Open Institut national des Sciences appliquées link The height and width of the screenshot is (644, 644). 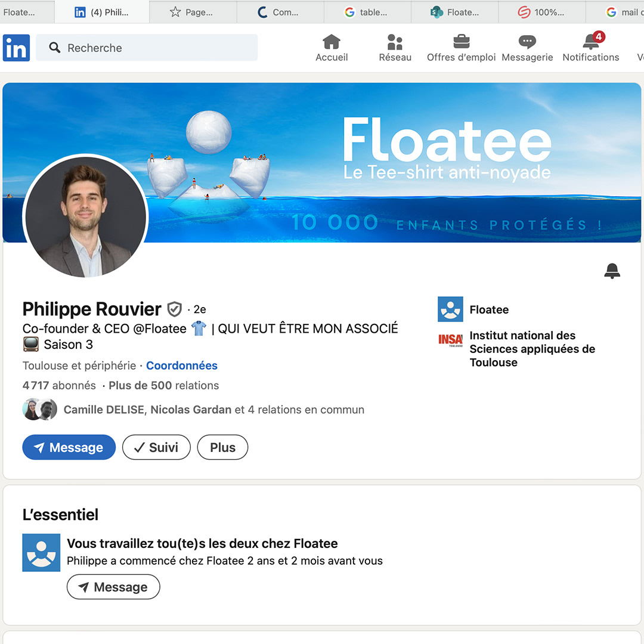point(532,349)
